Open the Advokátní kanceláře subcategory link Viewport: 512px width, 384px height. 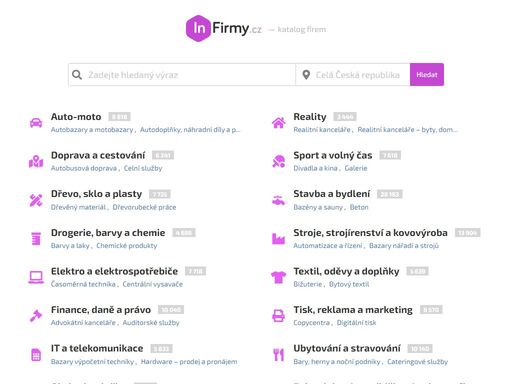[x=83, y=323]
